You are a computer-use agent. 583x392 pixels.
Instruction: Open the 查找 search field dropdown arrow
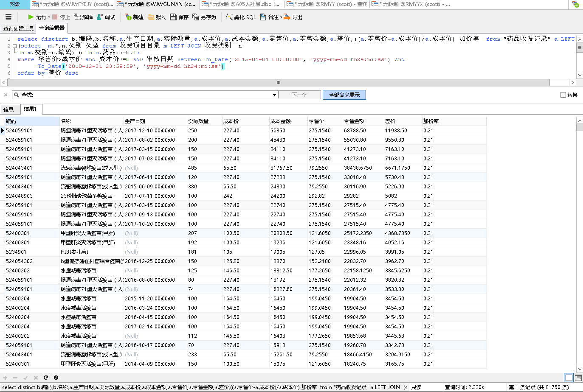click(274, 95)
